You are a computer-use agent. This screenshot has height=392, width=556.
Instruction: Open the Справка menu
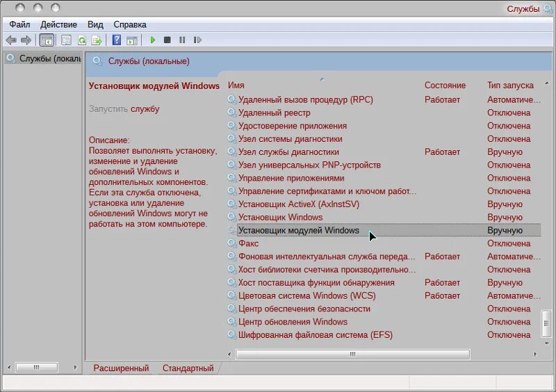click(130, 24)
